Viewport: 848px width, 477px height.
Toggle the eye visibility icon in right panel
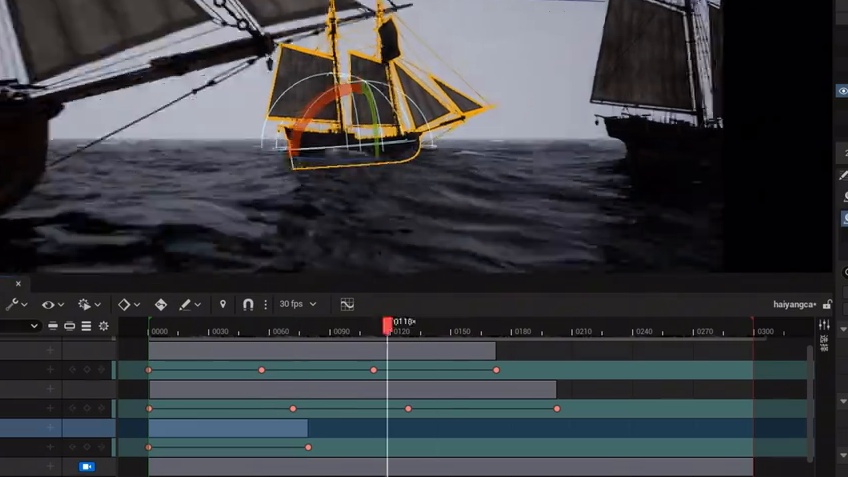(842, 91)
